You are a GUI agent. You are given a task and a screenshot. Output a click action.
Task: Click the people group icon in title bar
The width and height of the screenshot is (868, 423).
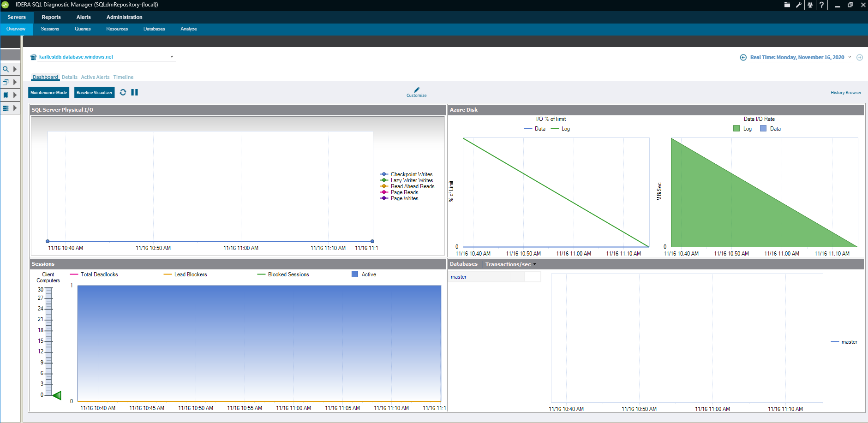[x=810, y=5]
